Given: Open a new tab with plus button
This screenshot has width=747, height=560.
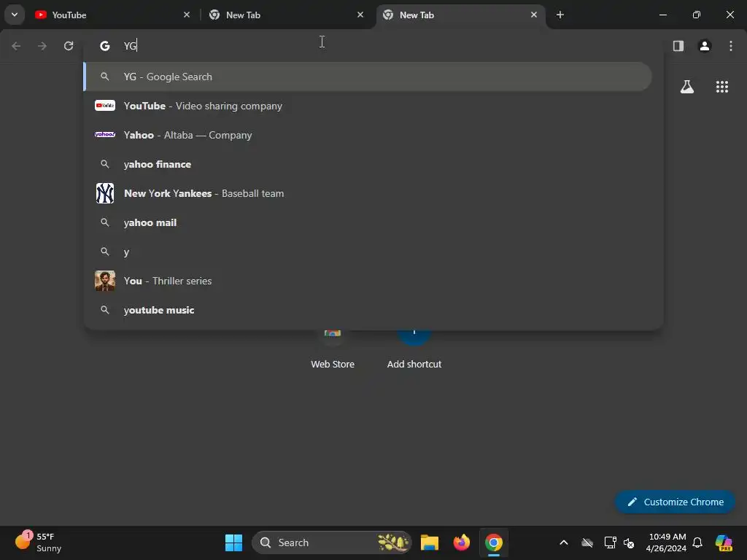Looking at the screenshot, I should tap(560, 15).
